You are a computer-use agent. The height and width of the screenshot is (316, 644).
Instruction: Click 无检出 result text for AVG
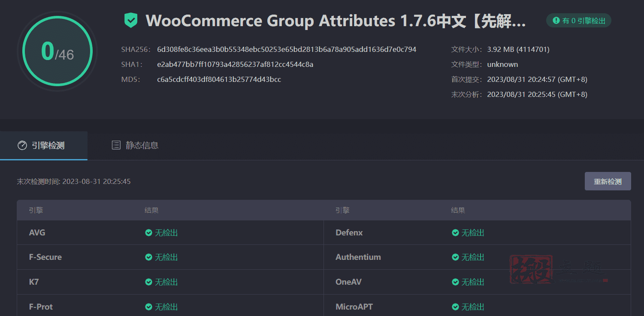[166, 233]
